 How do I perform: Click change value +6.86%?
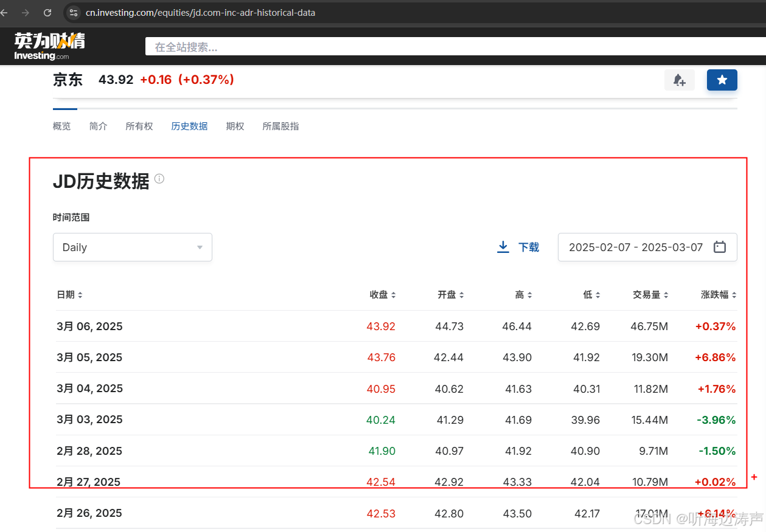coord(716,358)
